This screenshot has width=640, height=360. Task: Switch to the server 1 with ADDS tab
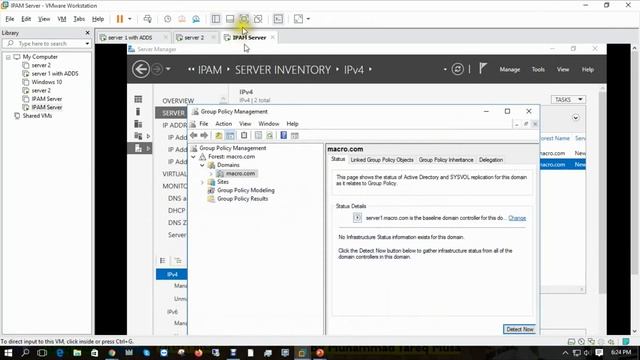[130, 38]
